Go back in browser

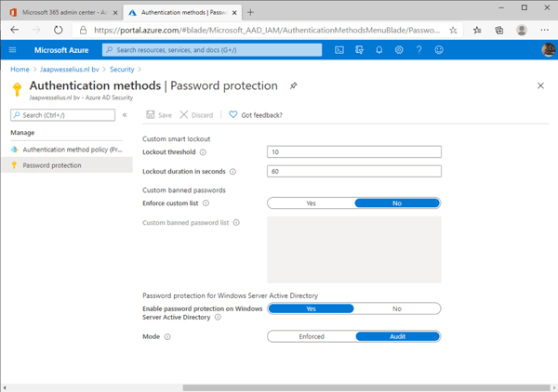(x=15, y=30)
